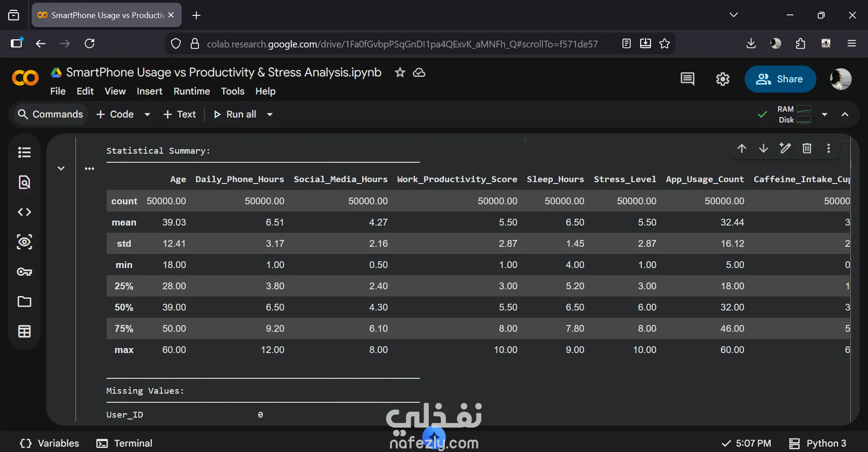Go back to previous page
This screenshot has height=452, width=868.
coord(41,43)
